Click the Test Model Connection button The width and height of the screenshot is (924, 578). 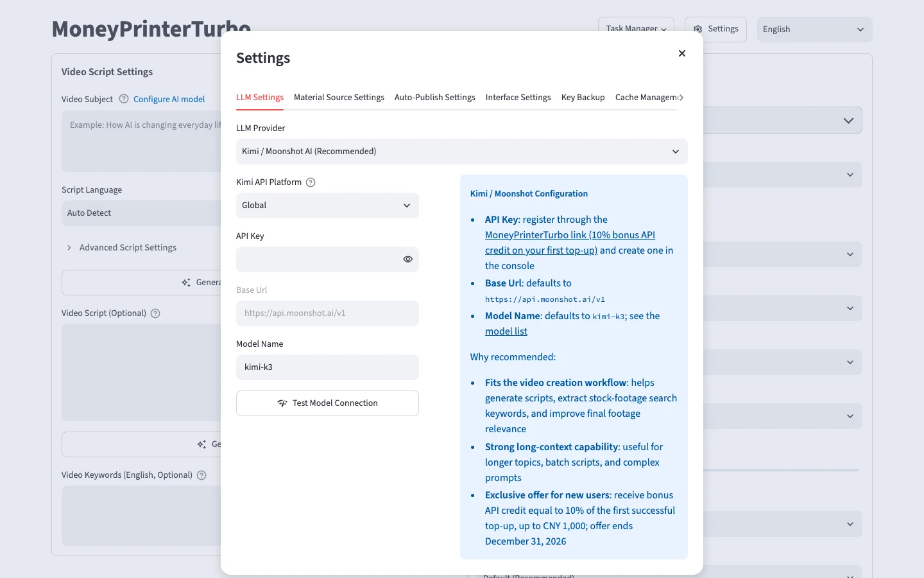327,403
